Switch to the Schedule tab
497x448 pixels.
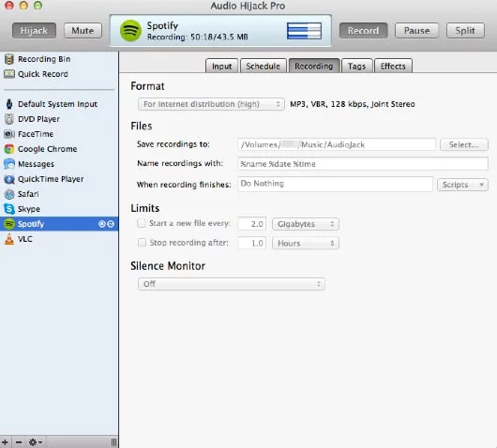(x=264, y=66)
